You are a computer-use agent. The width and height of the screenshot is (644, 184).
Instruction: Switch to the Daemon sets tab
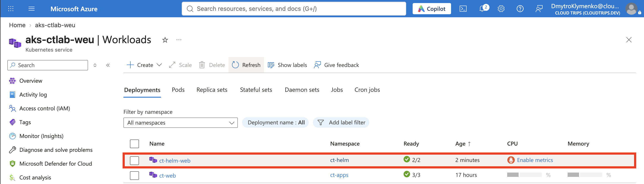(302, 90)
